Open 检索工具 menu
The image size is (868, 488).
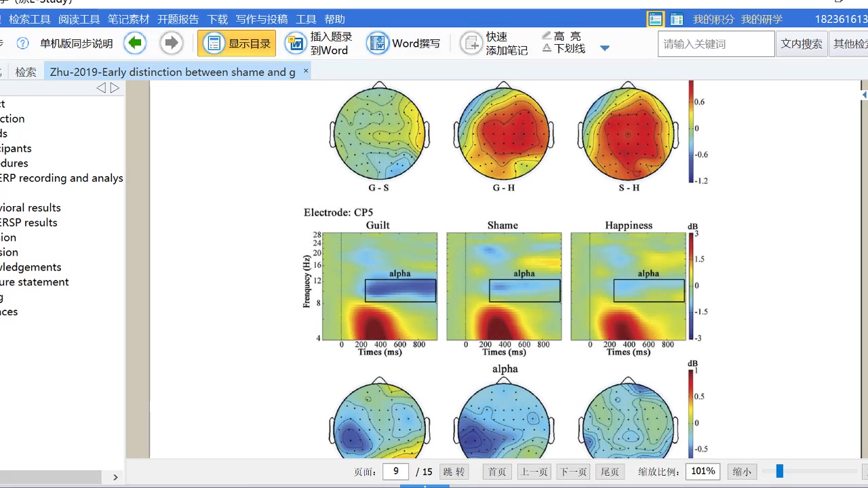click(30, 19)
